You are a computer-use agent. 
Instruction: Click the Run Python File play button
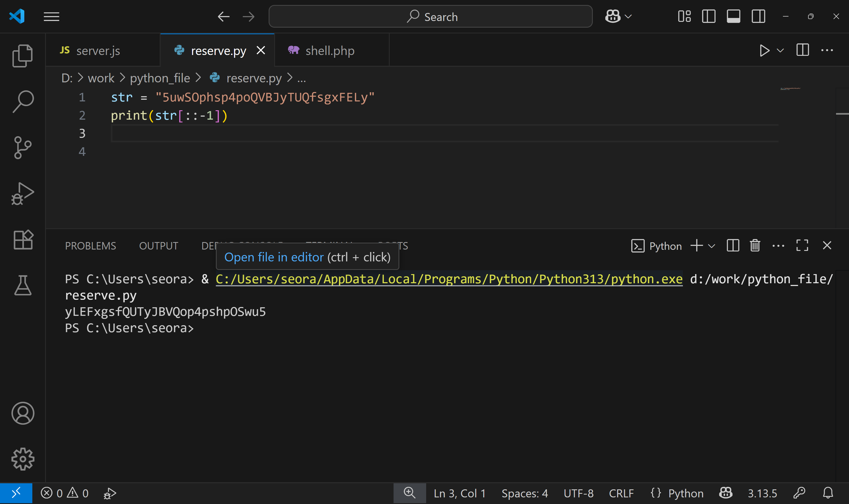[764, 51]
